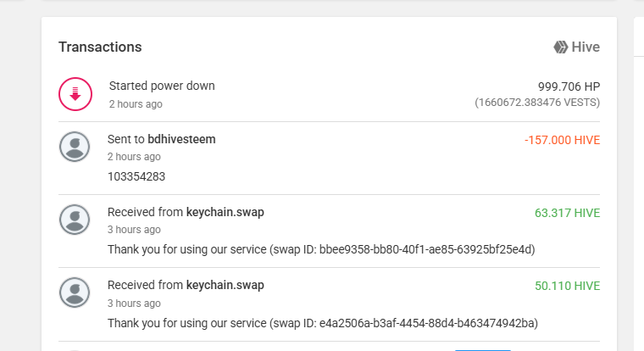Screen dimensions: 644x351
Task: Click the Hive logo icon
Action: pos(561,47)
